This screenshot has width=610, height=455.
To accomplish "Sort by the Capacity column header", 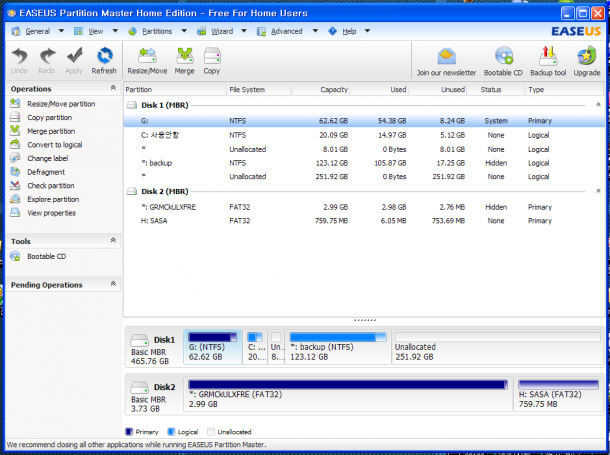I will (321, 89).
